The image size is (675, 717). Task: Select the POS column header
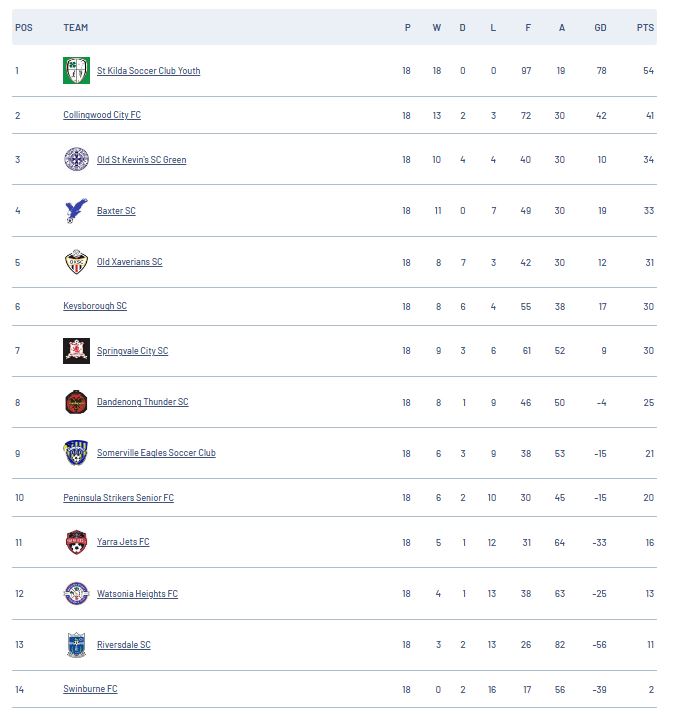coord(24,27)
